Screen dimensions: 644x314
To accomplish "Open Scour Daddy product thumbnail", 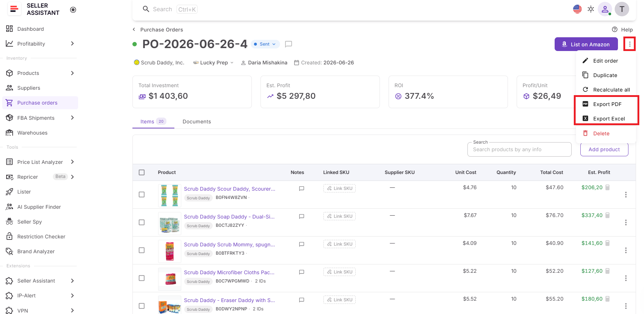I will (170, 195).
